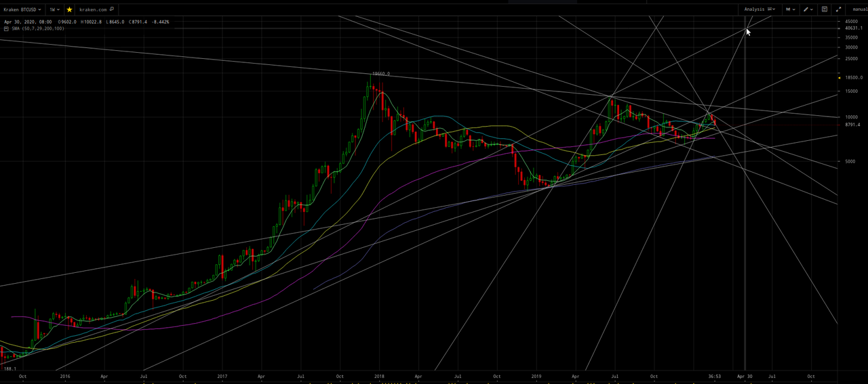
Task: Open the Kraken BTCUSD market selector
Action: click(22, 9)
